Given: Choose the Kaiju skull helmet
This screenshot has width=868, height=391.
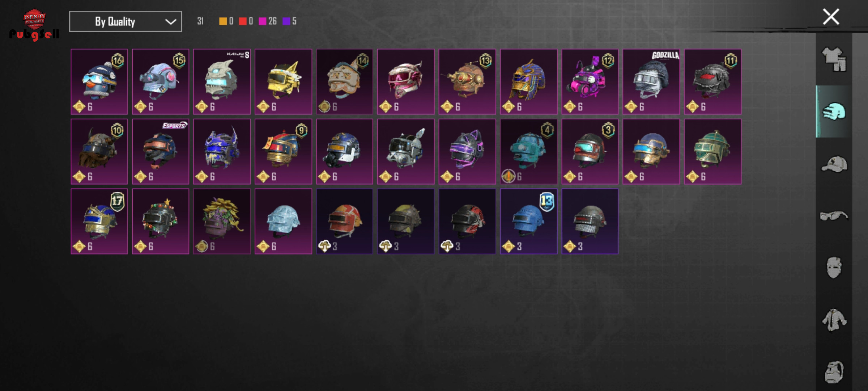Looking at the screenshot, I should (222, 82).
